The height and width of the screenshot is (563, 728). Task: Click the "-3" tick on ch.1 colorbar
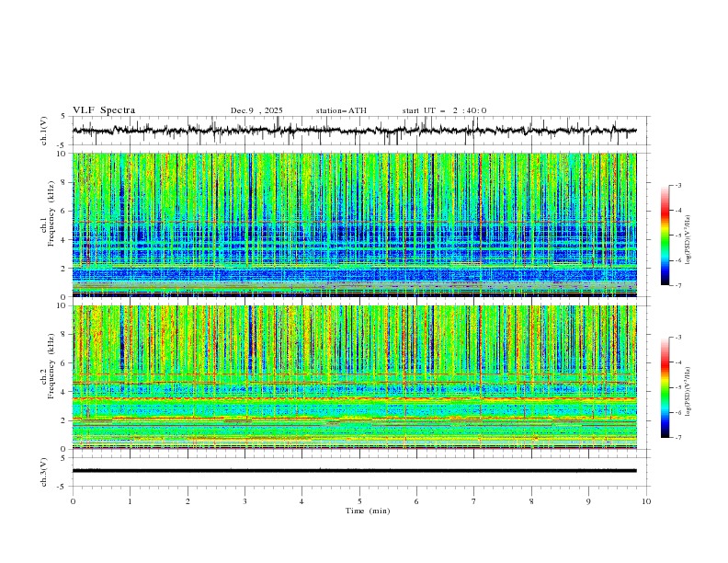[678, 185]
